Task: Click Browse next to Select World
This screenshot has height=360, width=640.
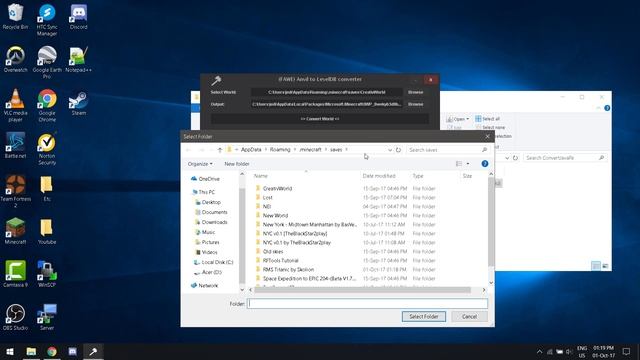Action: (x=416, y=92)
